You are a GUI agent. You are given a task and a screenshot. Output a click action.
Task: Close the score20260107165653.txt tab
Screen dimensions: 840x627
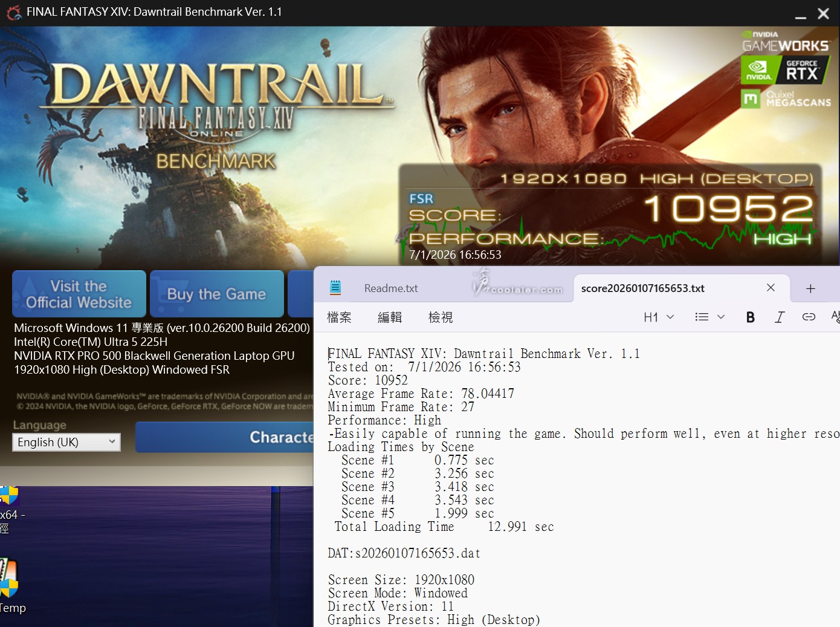tap(771, 288)
